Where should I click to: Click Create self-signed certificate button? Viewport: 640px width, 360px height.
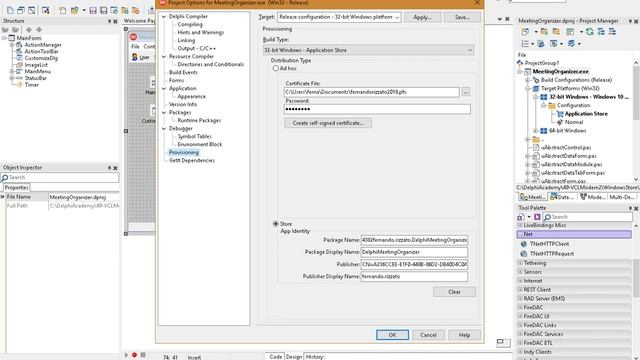tap(328, 123)
